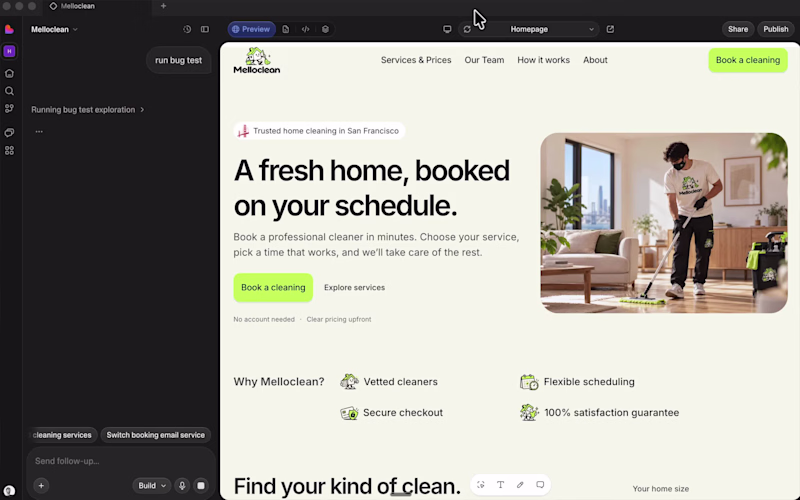Viewport: 800px width, 500px height.
Task: Open Services & Prices navigation item
Action: [416, 60]
